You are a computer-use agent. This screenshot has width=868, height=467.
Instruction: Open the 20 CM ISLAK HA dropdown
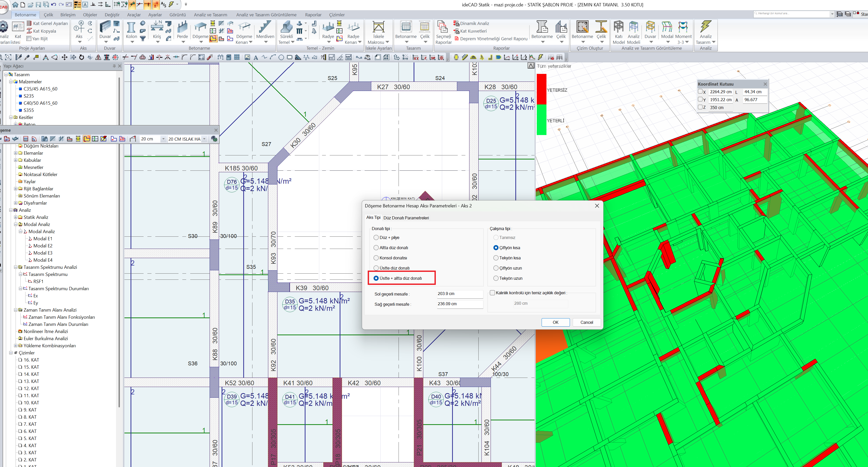pos(204,139)
